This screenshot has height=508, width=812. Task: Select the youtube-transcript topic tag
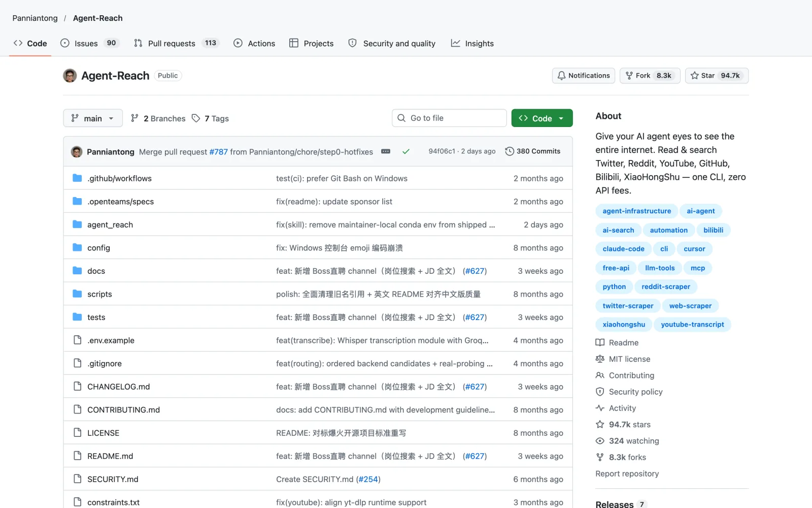coord(692,325)
